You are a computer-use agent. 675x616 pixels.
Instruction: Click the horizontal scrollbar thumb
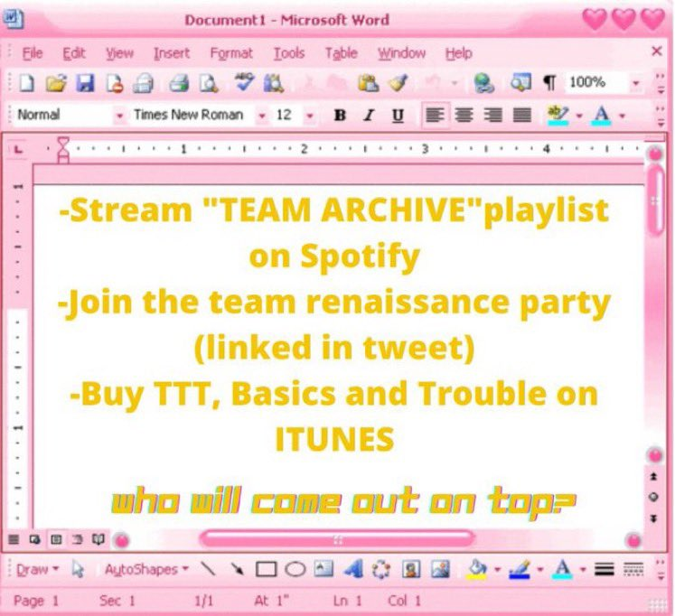click(x=338, y=539)
